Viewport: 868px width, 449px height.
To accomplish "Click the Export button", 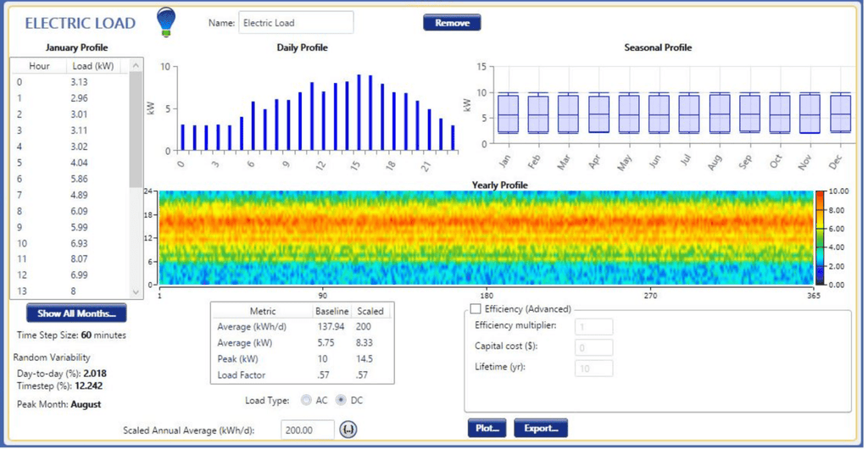I will (540, 429).
